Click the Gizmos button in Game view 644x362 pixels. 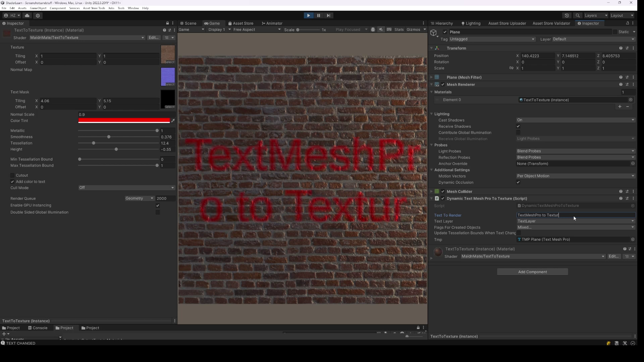coord(413,29)
